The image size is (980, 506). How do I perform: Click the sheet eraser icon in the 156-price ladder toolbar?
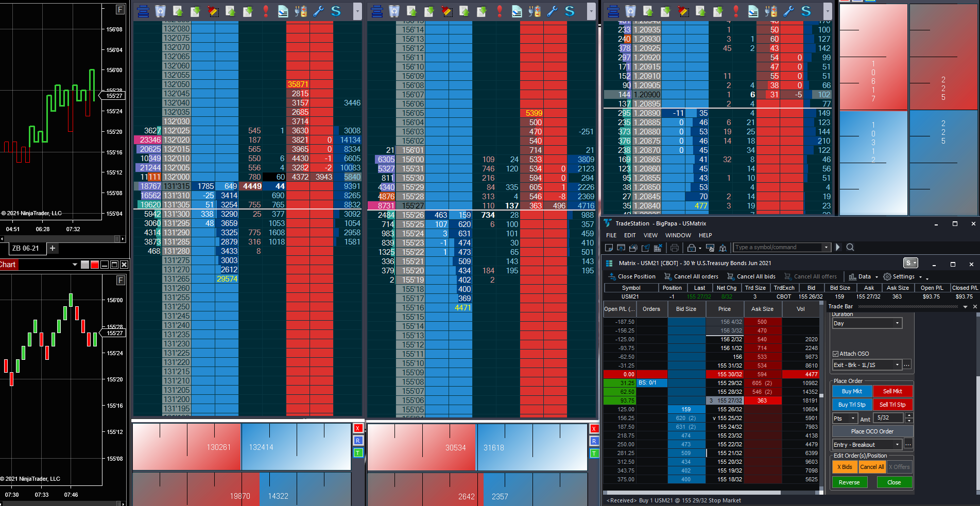coord(517,11)
